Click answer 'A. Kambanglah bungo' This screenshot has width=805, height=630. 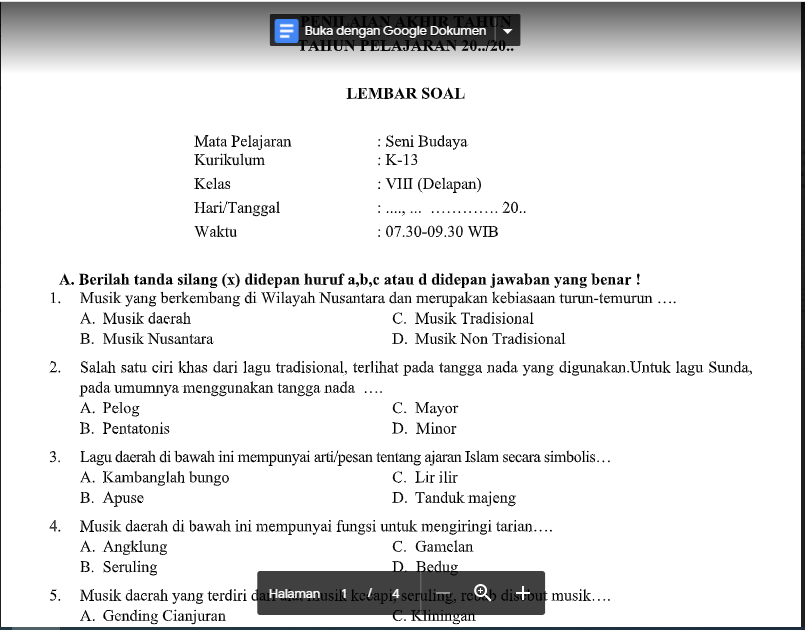pyautogui.click(x=155, y=478)
